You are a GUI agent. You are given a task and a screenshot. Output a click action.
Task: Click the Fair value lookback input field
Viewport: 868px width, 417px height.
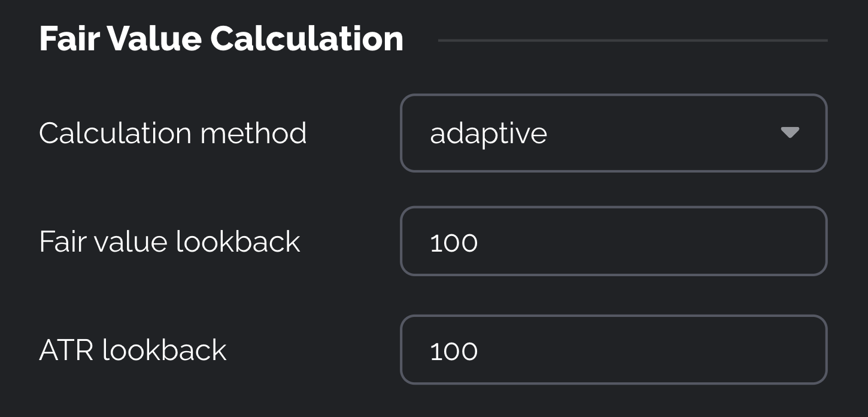coord(613,241)
